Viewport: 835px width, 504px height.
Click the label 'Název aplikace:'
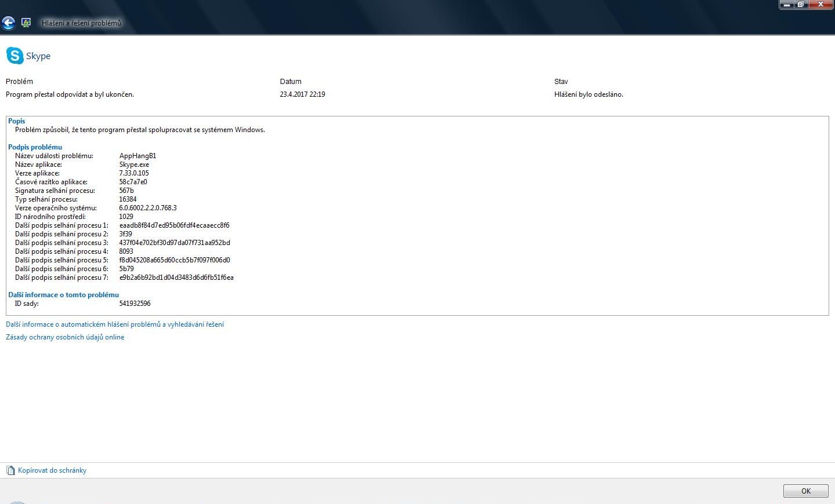38,165
